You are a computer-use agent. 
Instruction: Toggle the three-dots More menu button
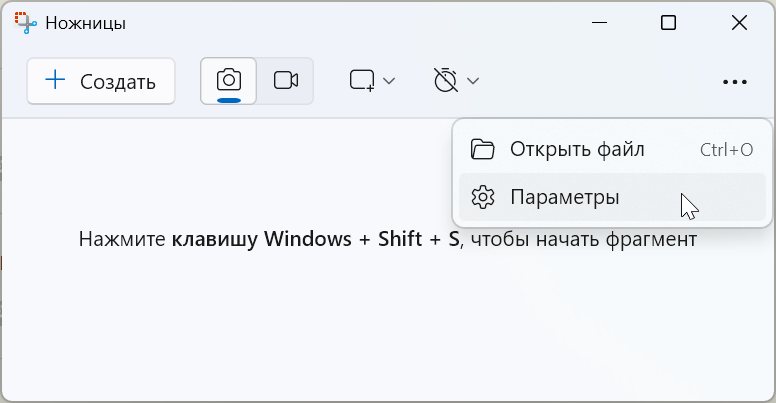click(735, 82)
